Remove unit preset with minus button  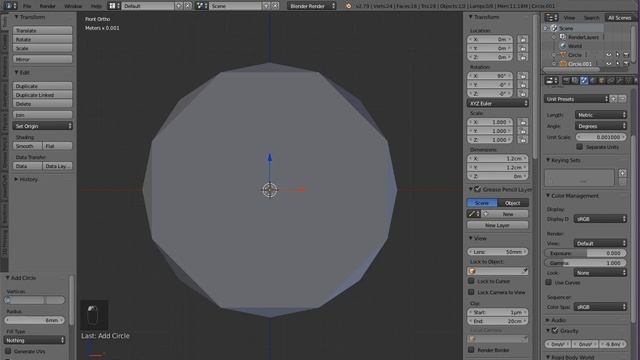pyautogui.click(x=622, y=99)
